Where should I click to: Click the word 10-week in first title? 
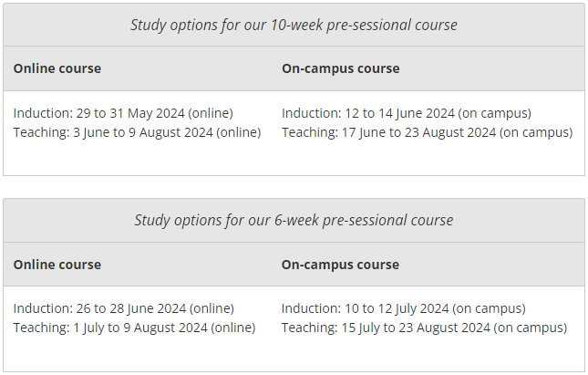click(x=296, y=26)
